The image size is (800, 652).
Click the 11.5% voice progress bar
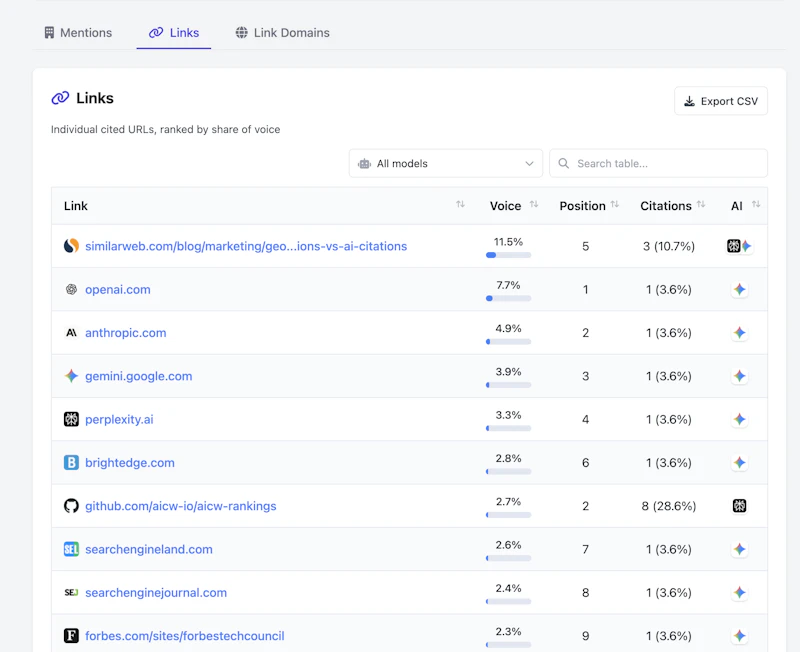click(x=508, y=255)
